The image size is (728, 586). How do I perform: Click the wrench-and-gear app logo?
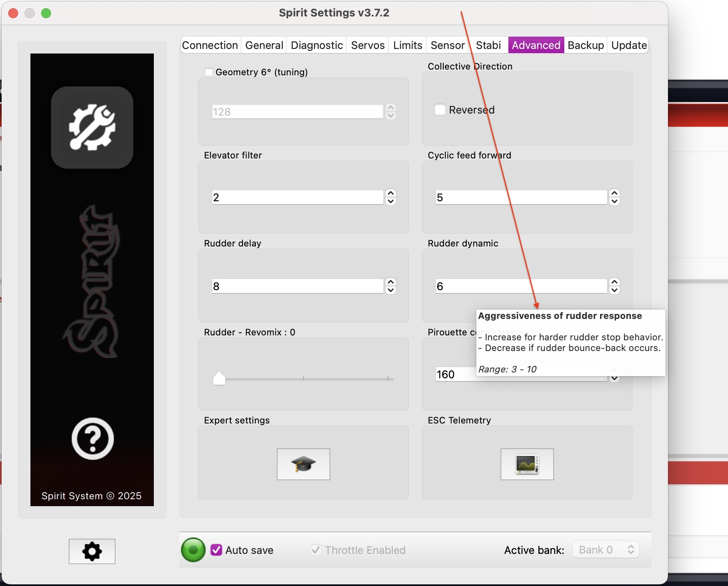coord(92,127)
